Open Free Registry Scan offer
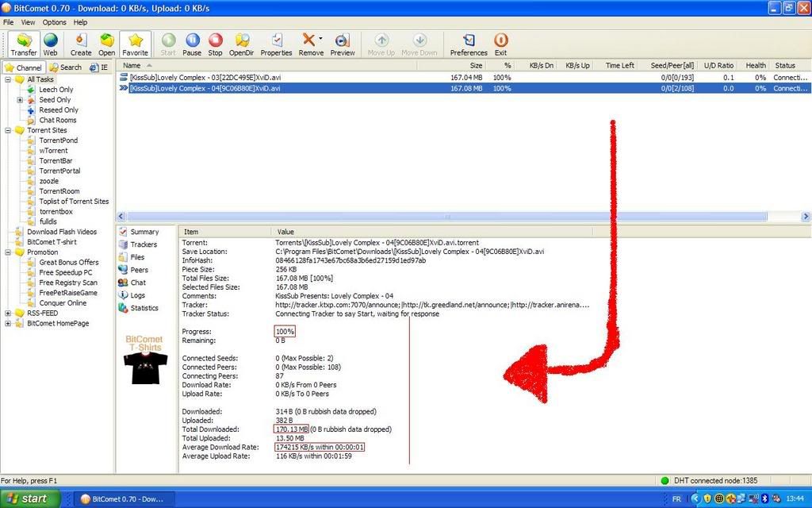 point(68,283)
